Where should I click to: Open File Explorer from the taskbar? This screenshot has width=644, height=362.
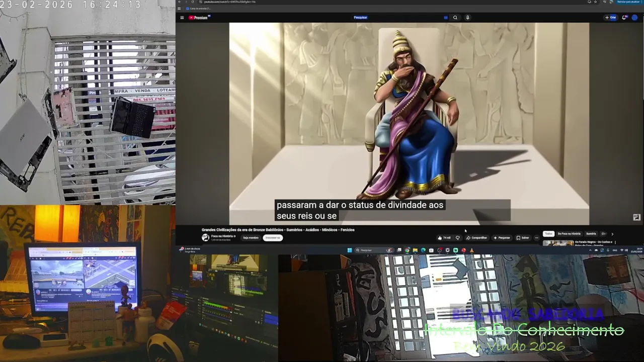(x=415, y=250)
